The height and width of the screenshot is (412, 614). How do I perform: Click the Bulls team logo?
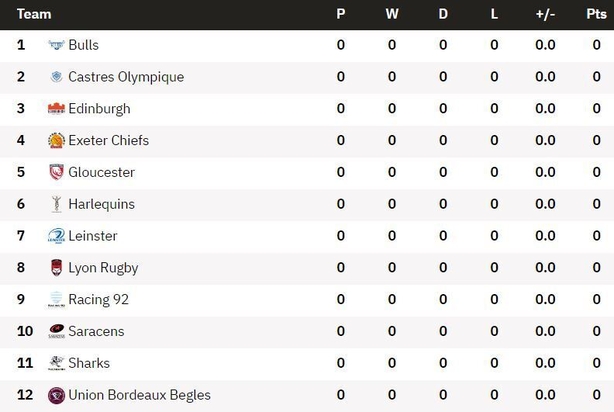56,45
